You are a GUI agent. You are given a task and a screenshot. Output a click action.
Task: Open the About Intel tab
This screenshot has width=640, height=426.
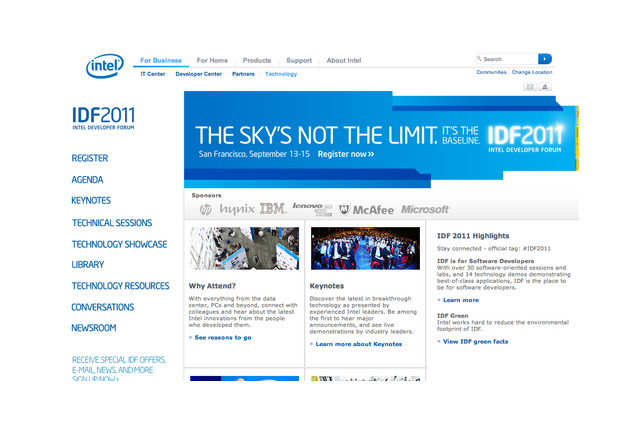pos(344,60)
